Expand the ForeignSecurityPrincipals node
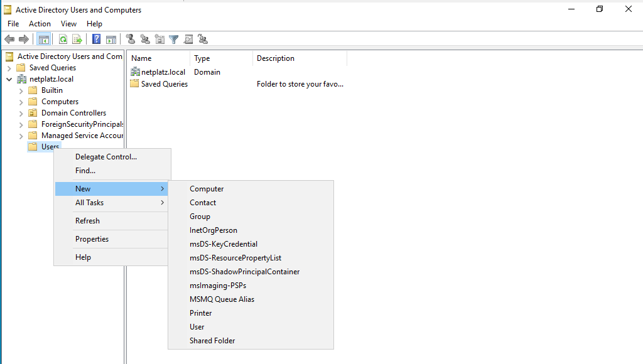Image resolution: width=643 pixels, height=364 pixels. (21, 125)
